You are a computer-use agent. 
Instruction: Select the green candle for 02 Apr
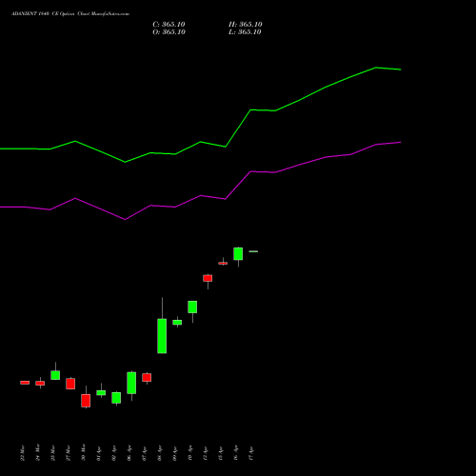coord(116,398)
